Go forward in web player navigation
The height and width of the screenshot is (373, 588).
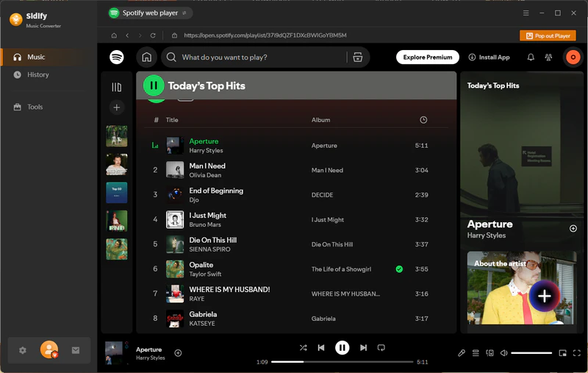click(140, 35)
